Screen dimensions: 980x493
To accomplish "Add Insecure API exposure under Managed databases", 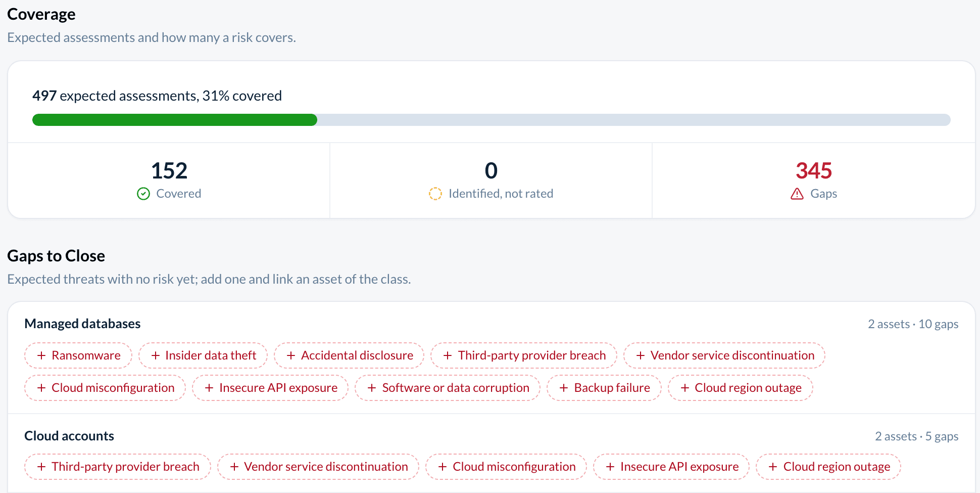I will click(x=270, y=388).
